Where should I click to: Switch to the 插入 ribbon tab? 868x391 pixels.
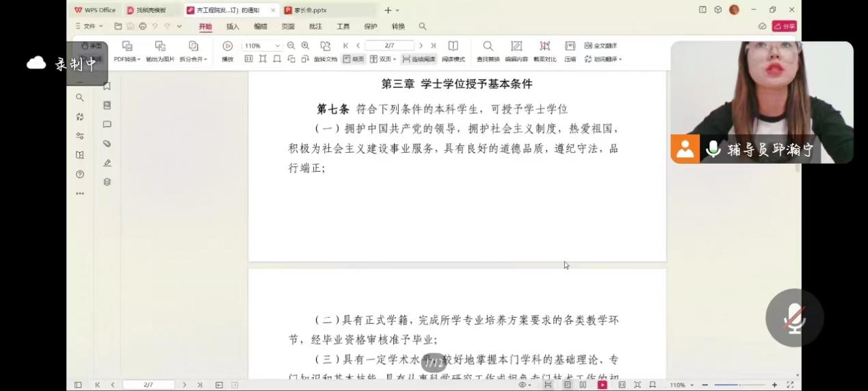point(233,27)
